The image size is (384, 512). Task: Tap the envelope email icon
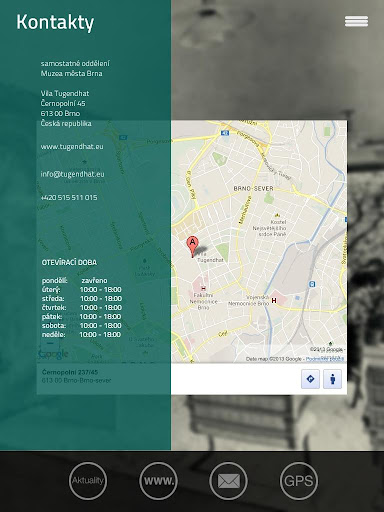pyautogui.click(x=228, y=481)
